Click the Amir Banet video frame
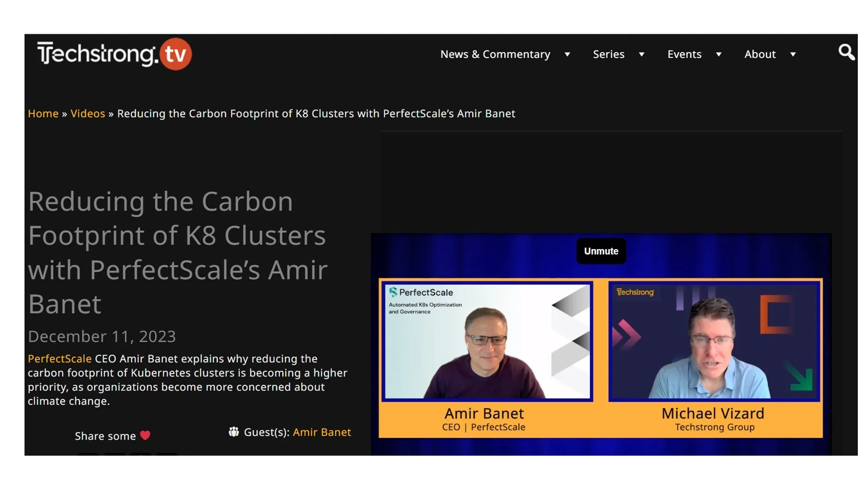This screenshot has height=488, width=868. pyautogui.click(x=487, y=341)
